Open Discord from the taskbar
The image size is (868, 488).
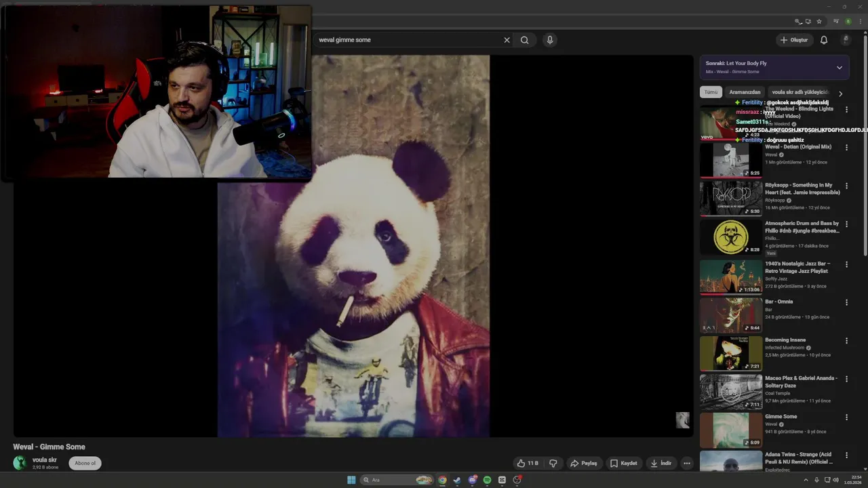(473, 480)
